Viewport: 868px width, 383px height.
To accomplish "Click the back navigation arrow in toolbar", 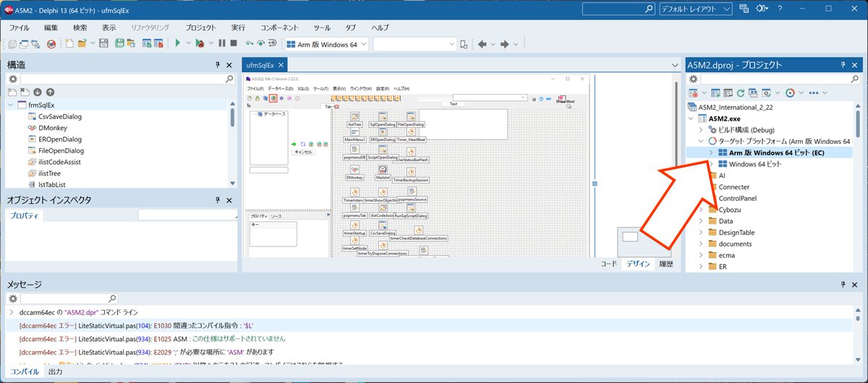I will pyautogui.click(x=482, y=44).
